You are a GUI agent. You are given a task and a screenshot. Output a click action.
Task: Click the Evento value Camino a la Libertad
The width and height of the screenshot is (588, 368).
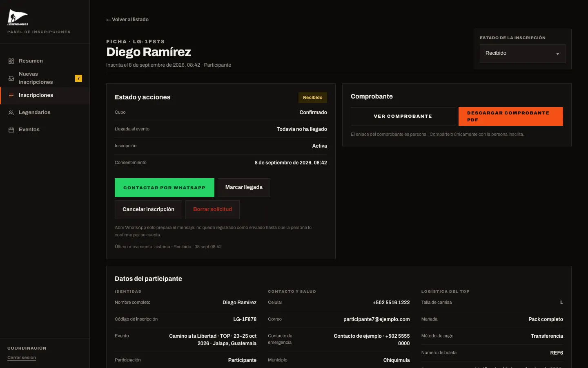point(213,340)
